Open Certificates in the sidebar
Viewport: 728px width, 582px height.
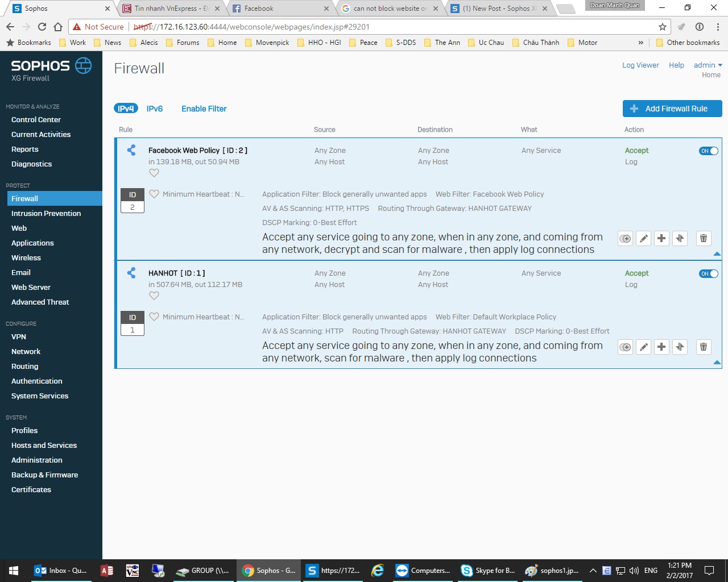(31, 490)
